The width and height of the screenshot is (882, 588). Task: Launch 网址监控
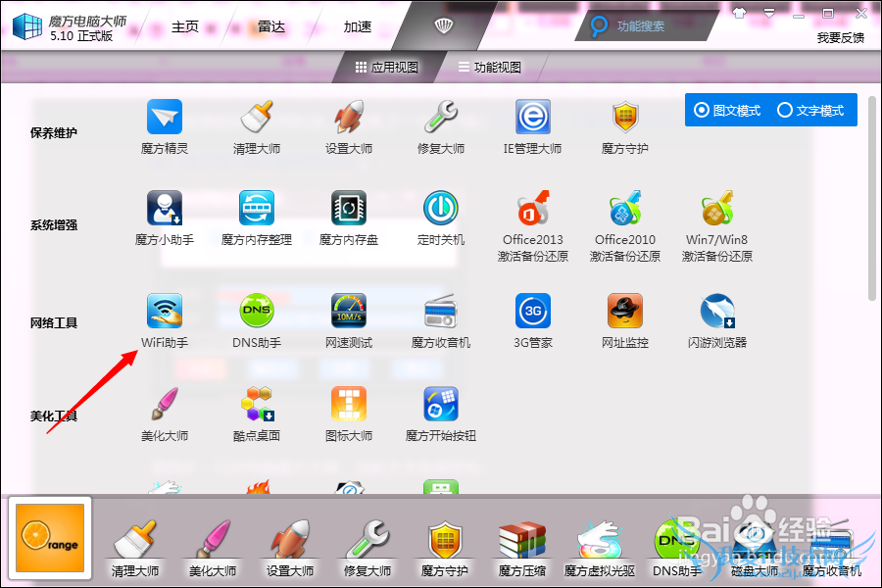(x=625, y=311)
